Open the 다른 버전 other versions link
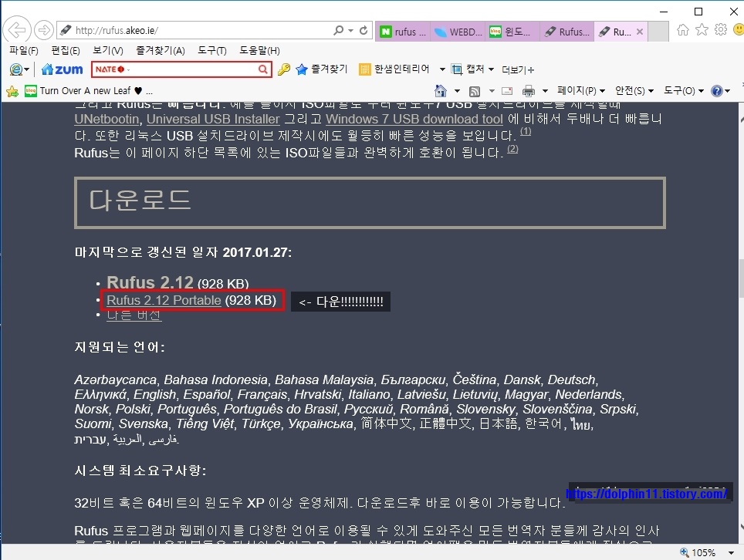Viewport: 744px width, 560px height. click(x=134, y=315)
